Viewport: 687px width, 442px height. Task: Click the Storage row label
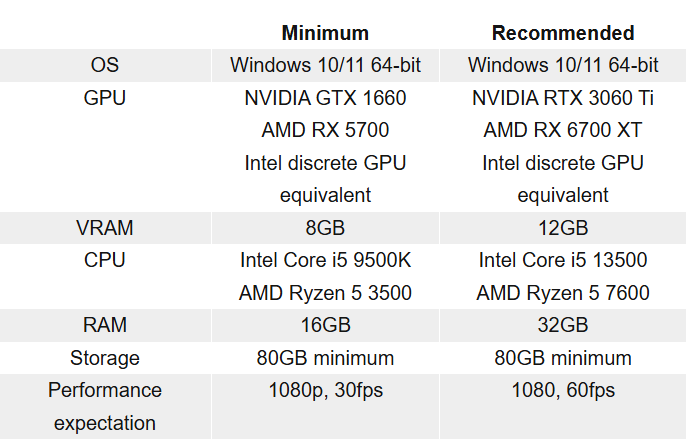[104, 358]
